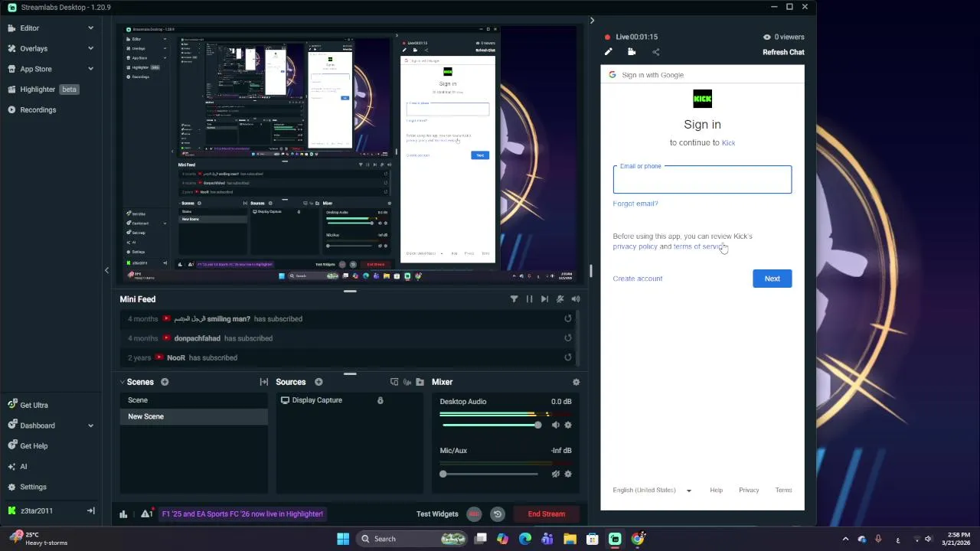This screenshot has width=980, height=551.
Task: Open the Windows Start menu
Action: (343, 539)
